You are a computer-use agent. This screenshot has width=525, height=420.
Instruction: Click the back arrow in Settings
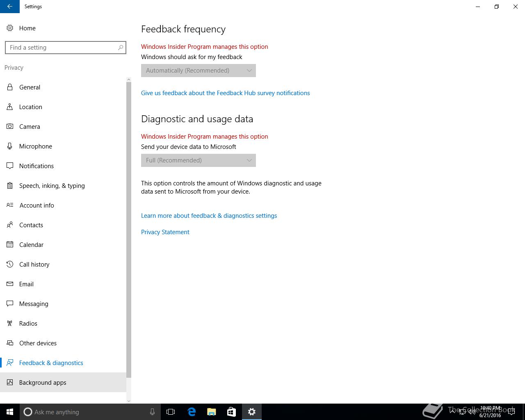coord(10,7)
